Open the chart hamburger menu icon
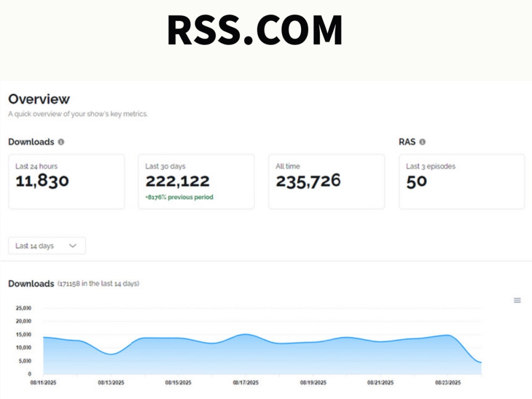 (x=517, y=300)
